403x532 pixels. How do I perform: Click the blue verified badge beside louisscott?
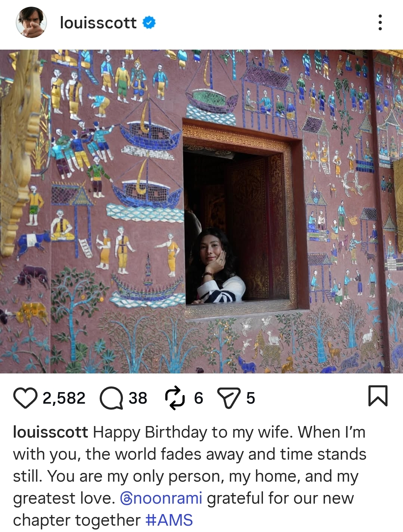tap(149, 23)
